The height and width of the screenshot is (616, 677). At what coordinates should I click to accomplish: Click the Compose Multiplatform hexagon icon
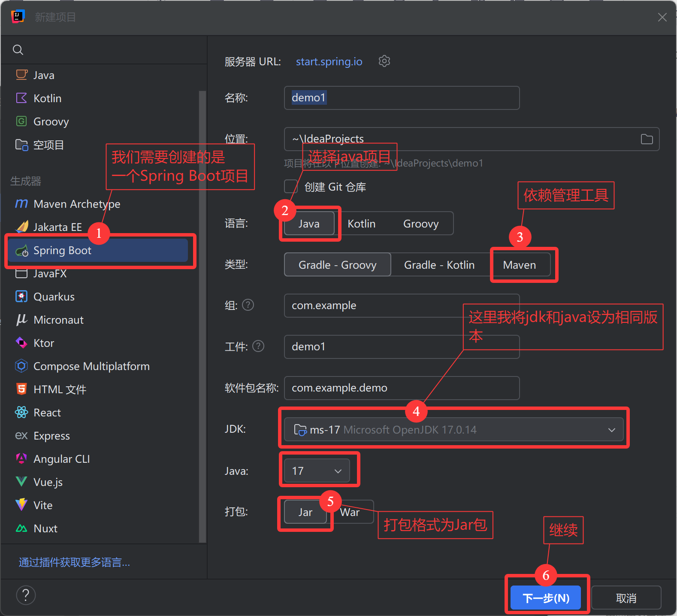click(21, 366)
